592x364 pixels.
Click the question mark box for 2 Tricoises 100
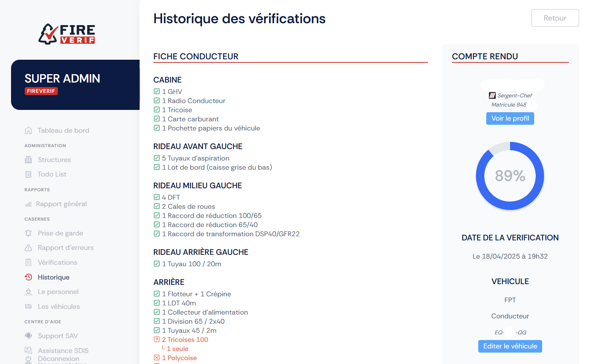[157, 339]
